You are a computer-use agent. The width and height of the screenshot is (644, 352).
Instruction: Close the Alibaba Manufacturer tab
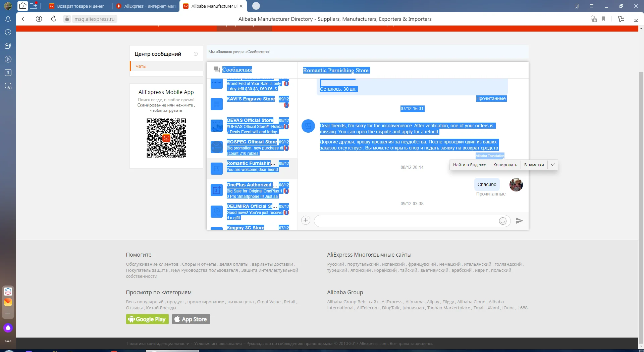pos(241,6)
